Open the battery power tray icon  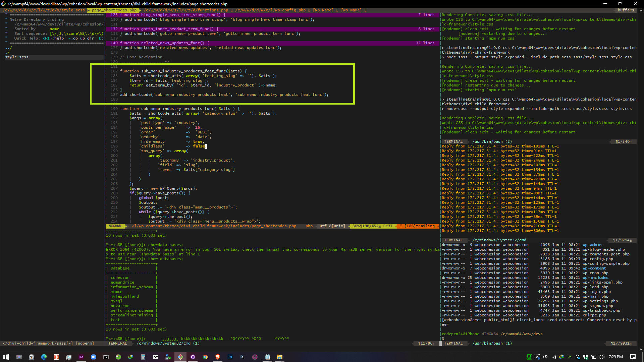(x=594, y=357)
